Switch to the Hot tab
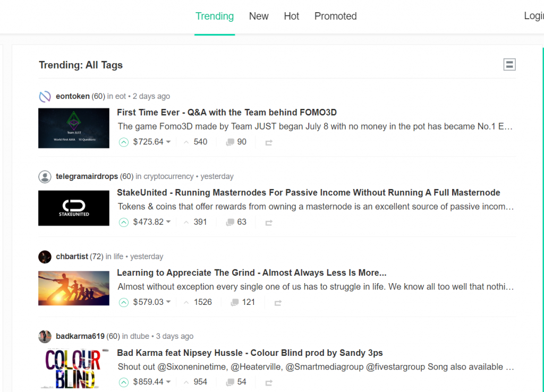This screenshot has width=544, height=392. coord(291,16)
